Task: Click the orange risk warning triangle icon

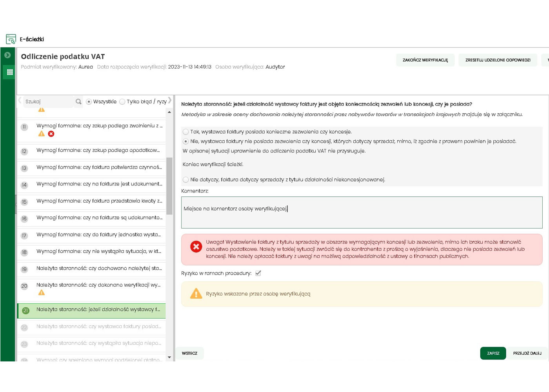Action: point(196,293)
